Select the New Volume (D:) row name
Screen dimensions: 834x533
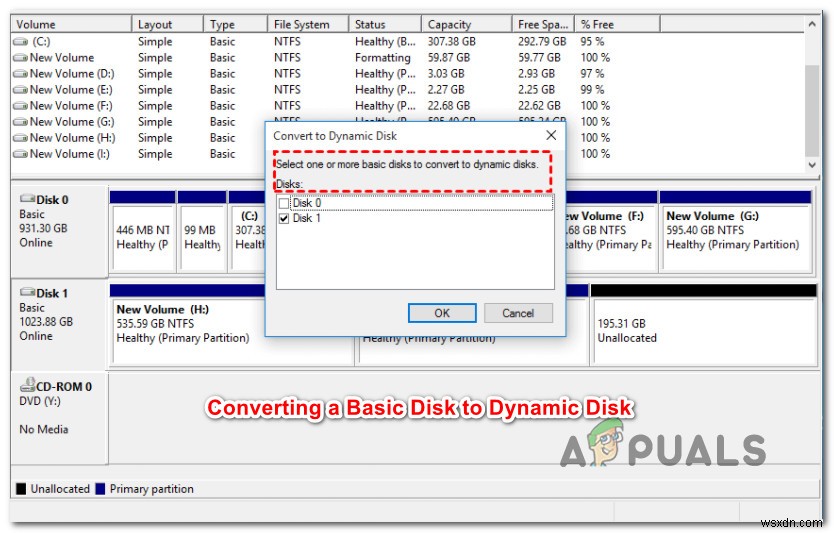(x=72, y=73)
